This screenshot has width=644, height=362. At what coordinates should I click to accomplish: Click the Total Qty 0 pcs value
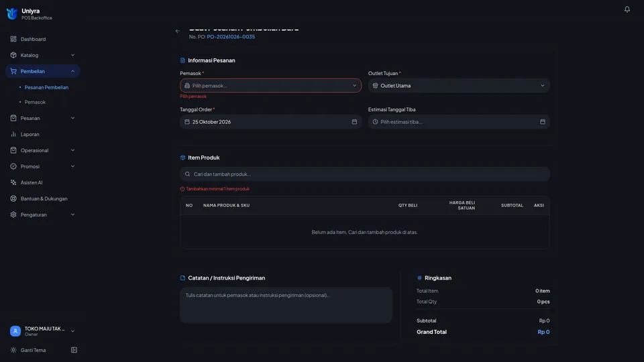point(543,302)
